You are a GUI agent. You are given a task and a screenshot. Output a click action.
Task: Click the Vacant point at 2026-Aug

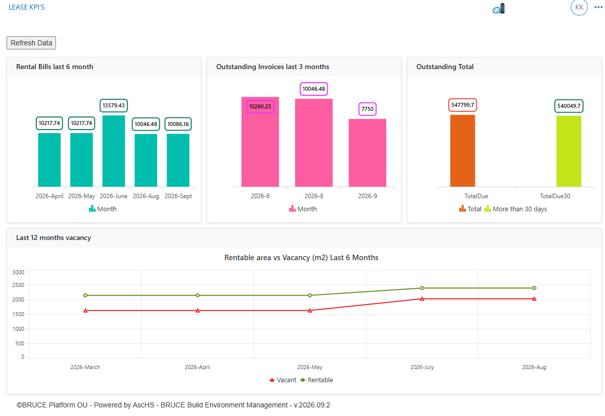click(x=534, y=299)
